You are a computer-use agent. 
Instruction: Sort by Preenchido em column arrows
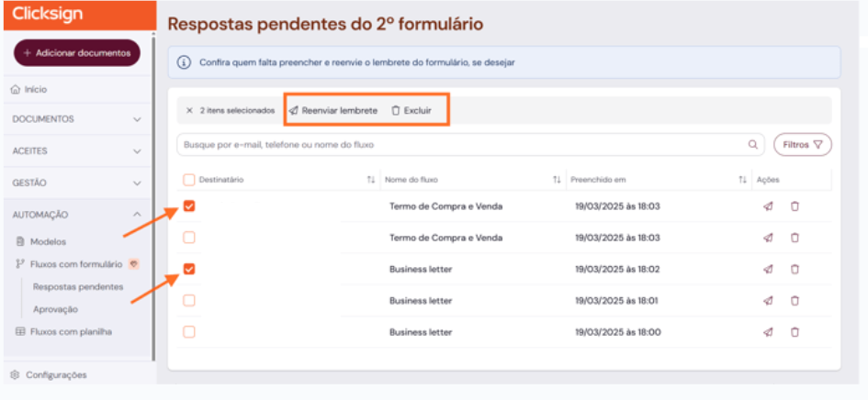742,180
